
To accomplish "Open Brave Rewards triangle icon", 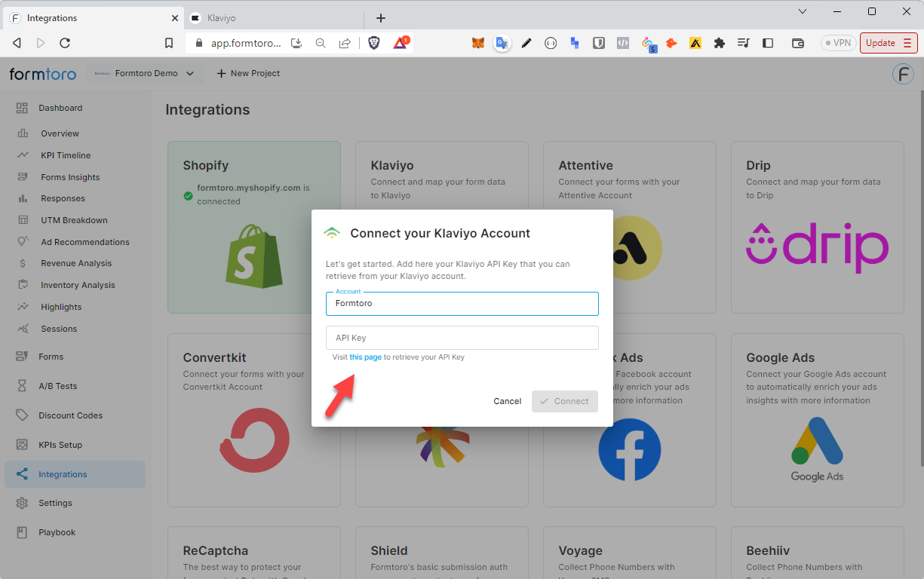I will (400, 43).
